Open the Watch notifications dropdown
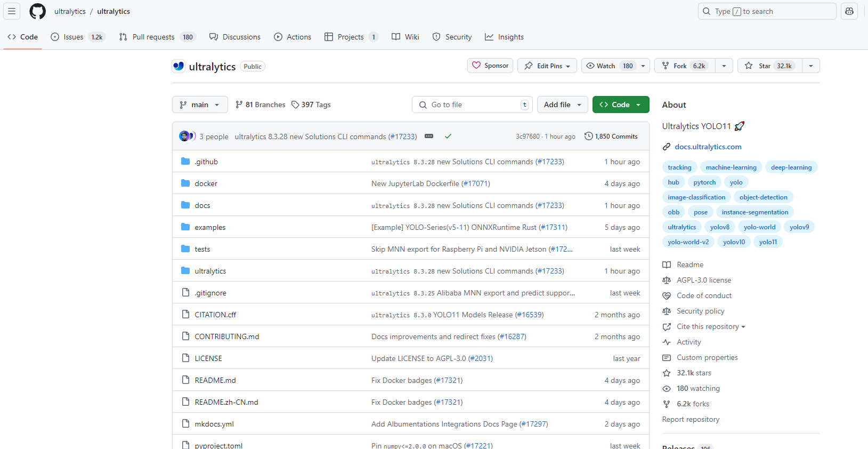The image size is (868, 449). [x=615, y=66]
